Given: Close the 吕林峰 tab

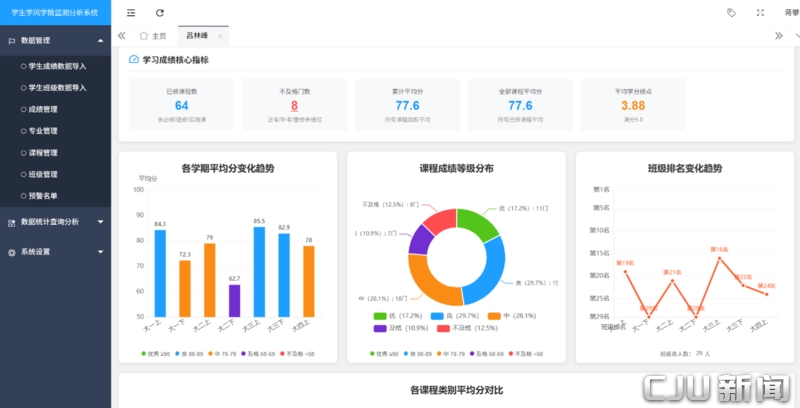Looking at the screenshot, I should (x=220, y=36).
